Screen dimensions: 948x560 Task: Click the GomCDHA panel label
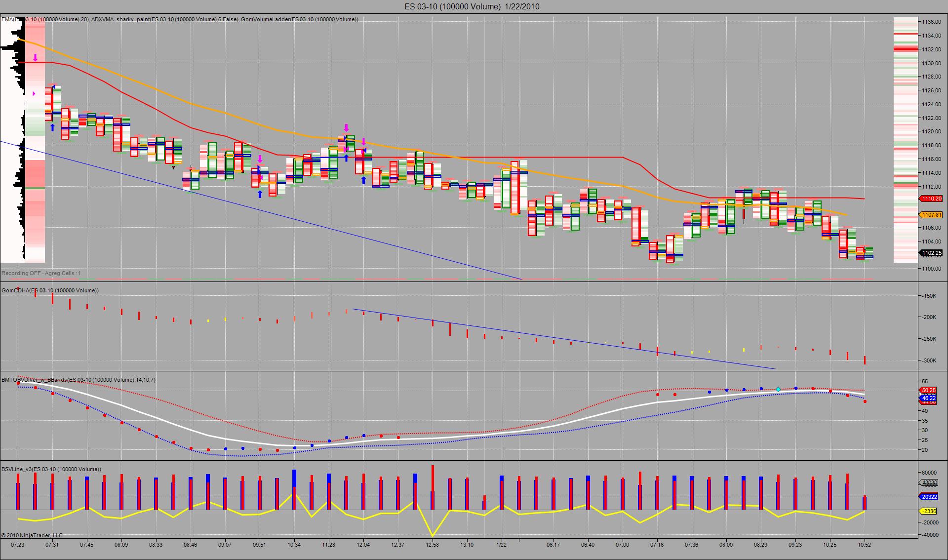click(50, 290)
